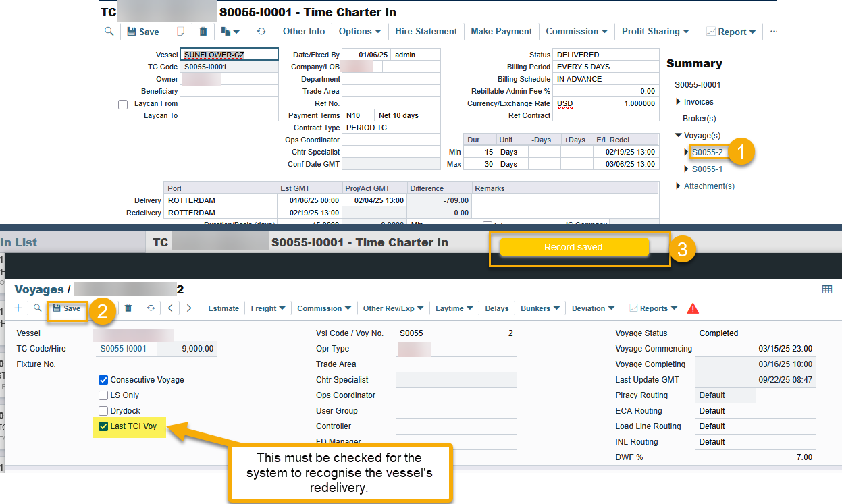The height and width of the screenshot is (504, 842).
Task: Go to the next voyage with right arrow
Action: pos(189,308)
